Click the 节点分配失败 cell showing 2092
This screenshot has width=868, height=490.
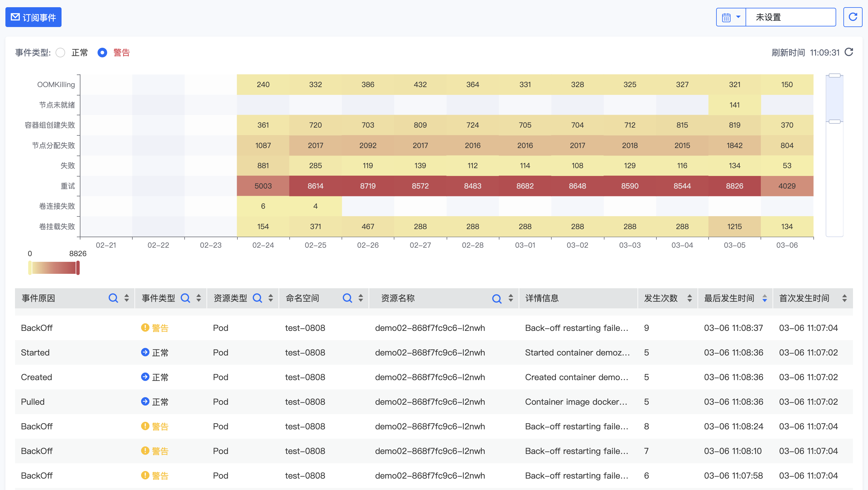click(368, 145)
